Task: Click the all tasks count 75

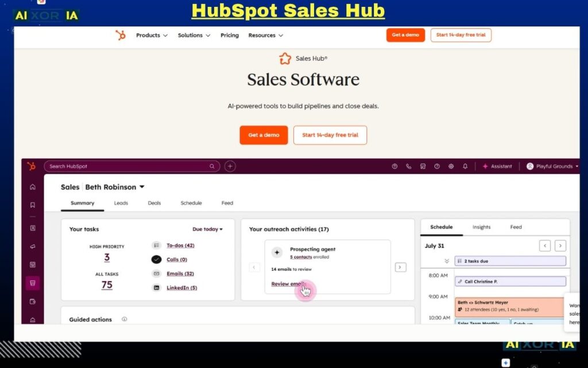Action: click(107, 285)
